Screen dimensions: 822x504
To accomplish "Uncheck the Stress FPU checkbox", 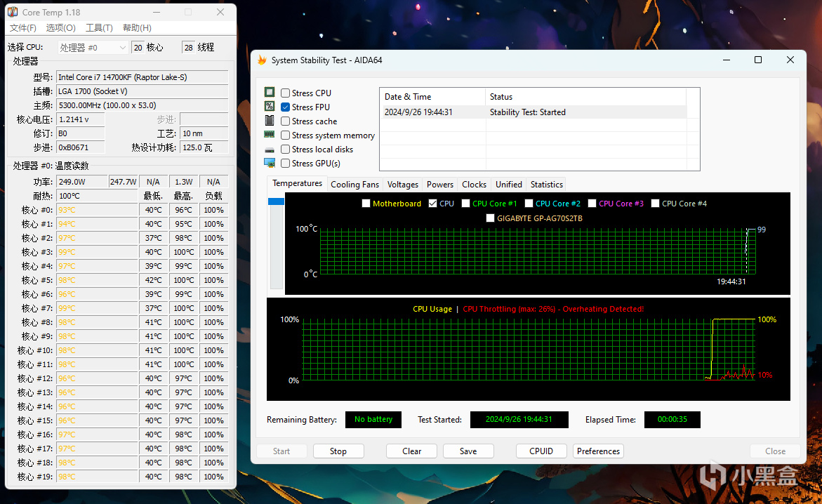I will point(286,107).
